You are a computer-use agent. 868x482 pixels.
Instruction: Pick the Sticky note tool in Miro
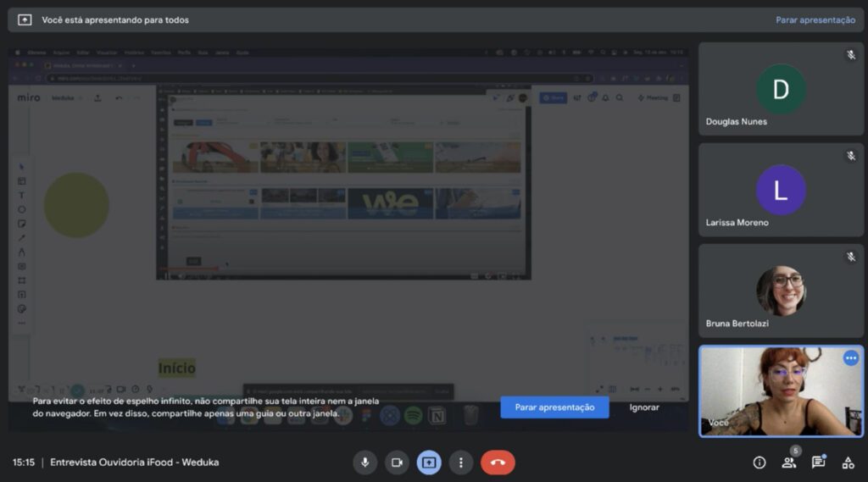pos(22,224)
